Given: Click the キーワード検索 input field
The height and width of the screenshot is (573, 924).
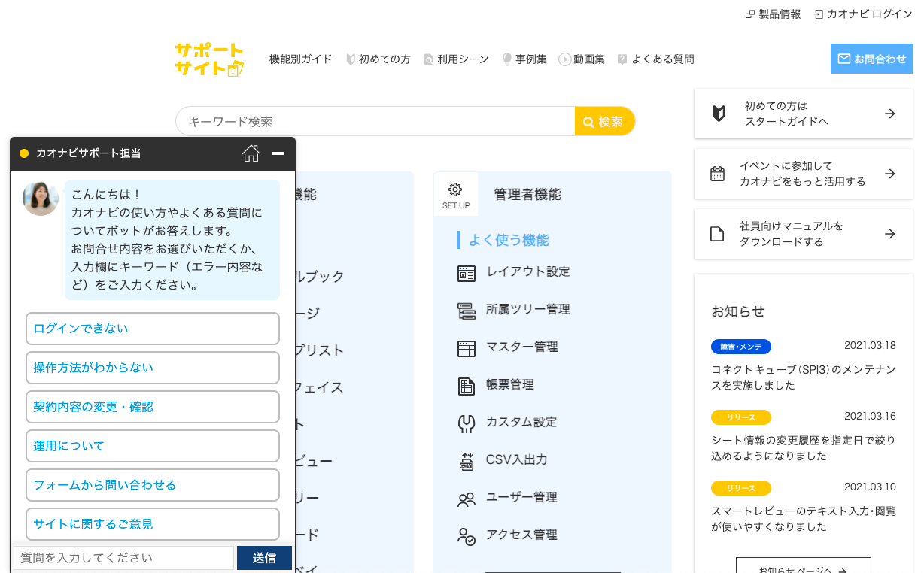Looking at the screenshot, I should pos(375,121).
